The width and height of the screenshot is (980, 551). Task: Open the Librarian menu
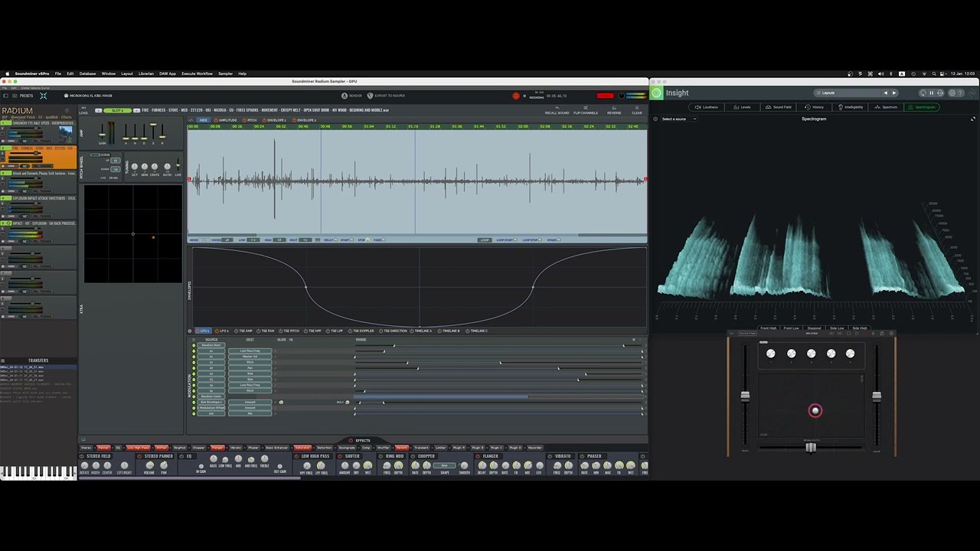point(146,73)
